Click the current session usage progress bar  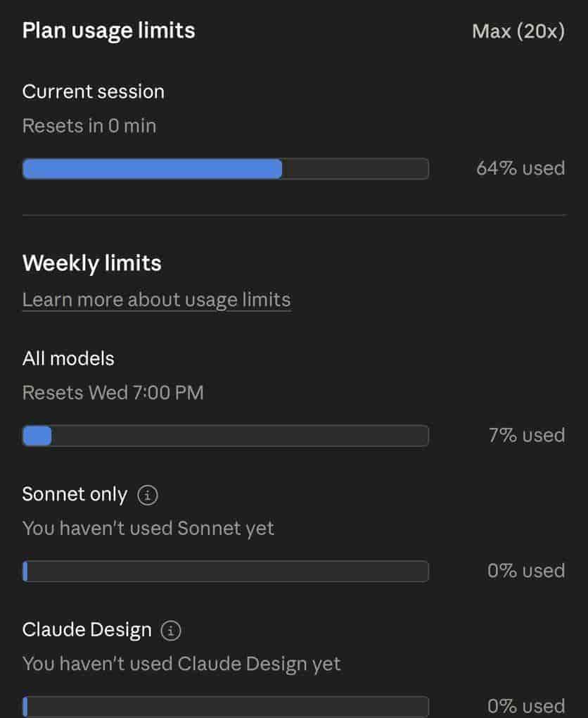tap(225, 169)
